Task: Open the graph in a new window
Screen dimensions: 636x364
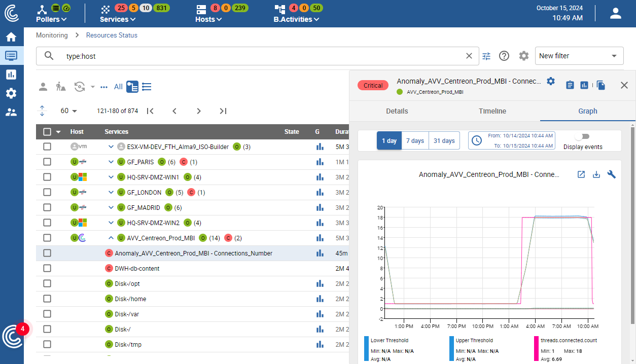Action: coord(581,174)
